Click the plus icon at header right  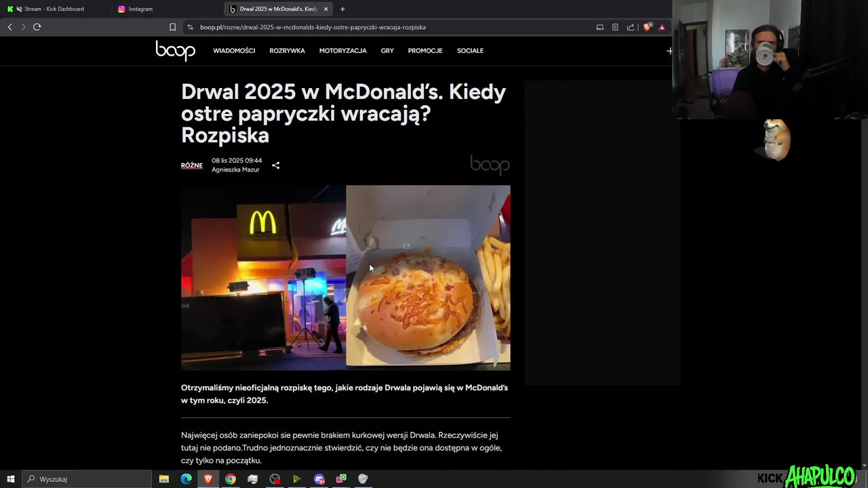669,51
